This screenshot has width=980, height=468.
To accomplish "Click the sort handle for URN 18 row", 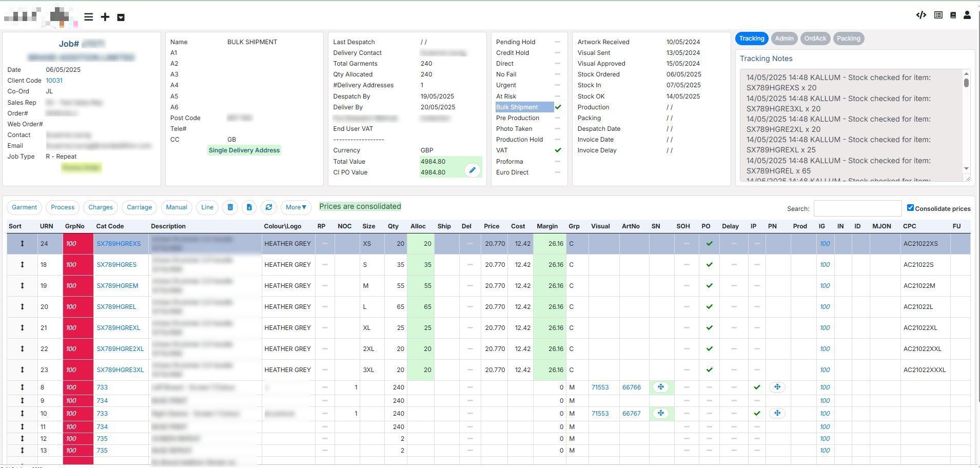I will click(22, 265).
